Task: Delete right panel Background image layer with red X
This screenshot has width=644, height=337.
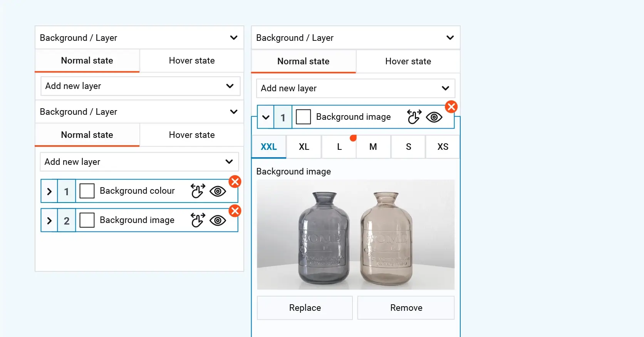Action: pos(451,107)
